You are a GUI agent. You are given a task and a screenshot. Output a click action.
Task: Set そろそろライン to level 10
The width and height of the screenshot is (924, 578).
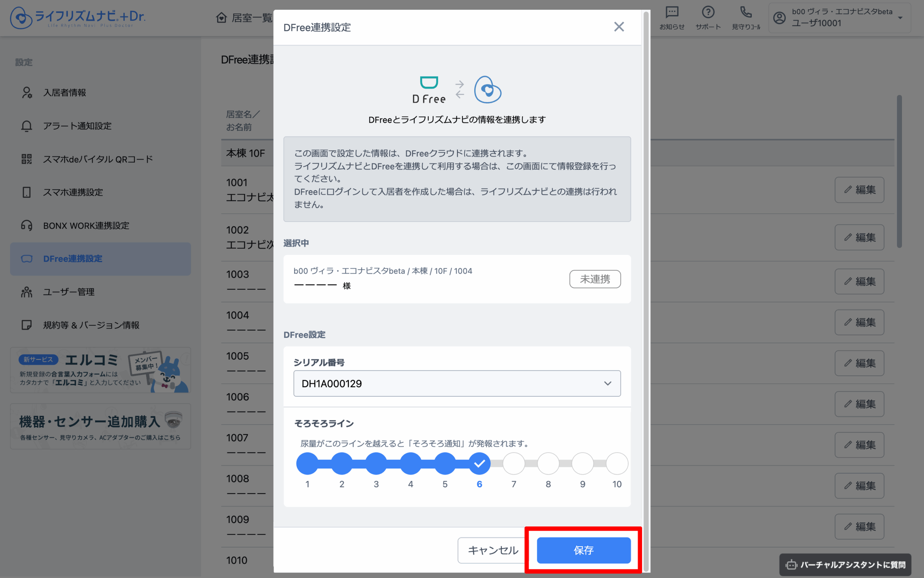point(617,463)
